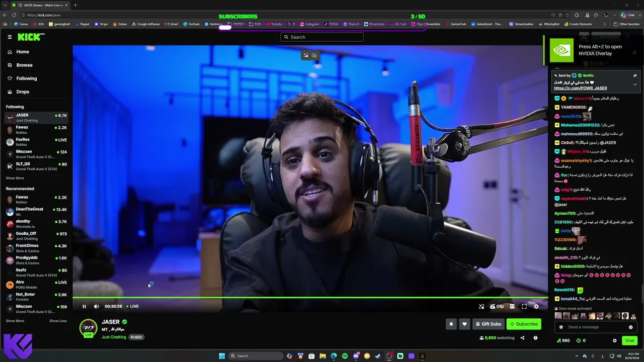The image size is (644, 362).
Task: Open Spotify from the taskbar
Action: tap(345, 356)
